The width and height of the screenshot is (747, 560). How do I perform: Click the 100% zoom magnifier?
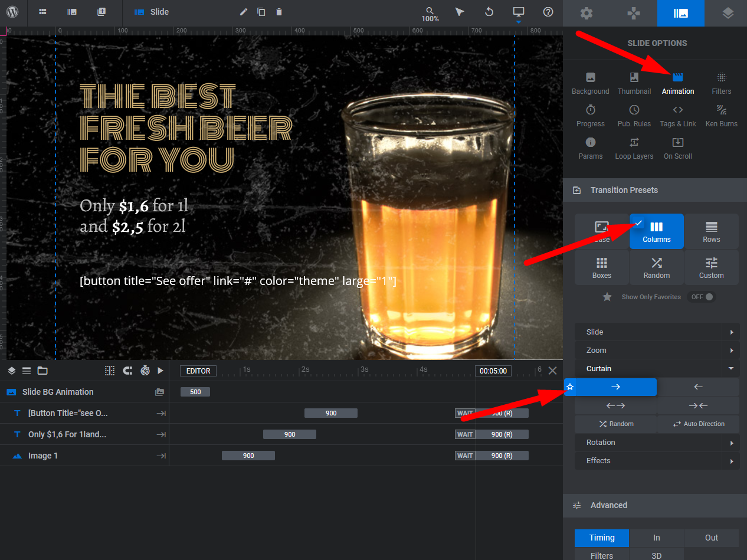coord(430,14)
